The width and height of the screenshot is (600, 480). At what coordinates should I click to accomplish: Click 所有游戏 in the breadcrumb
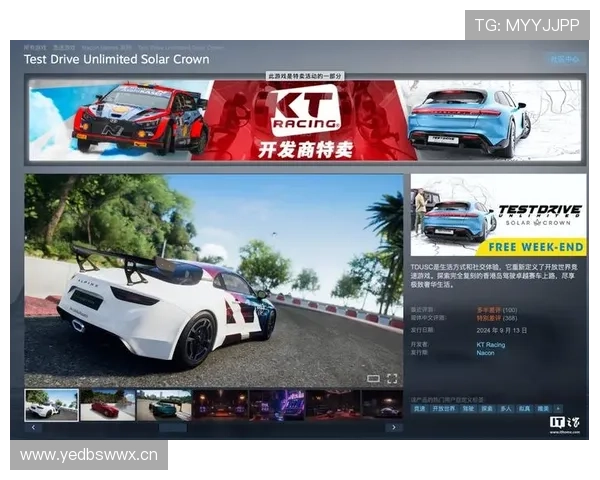tap(35, 46)
